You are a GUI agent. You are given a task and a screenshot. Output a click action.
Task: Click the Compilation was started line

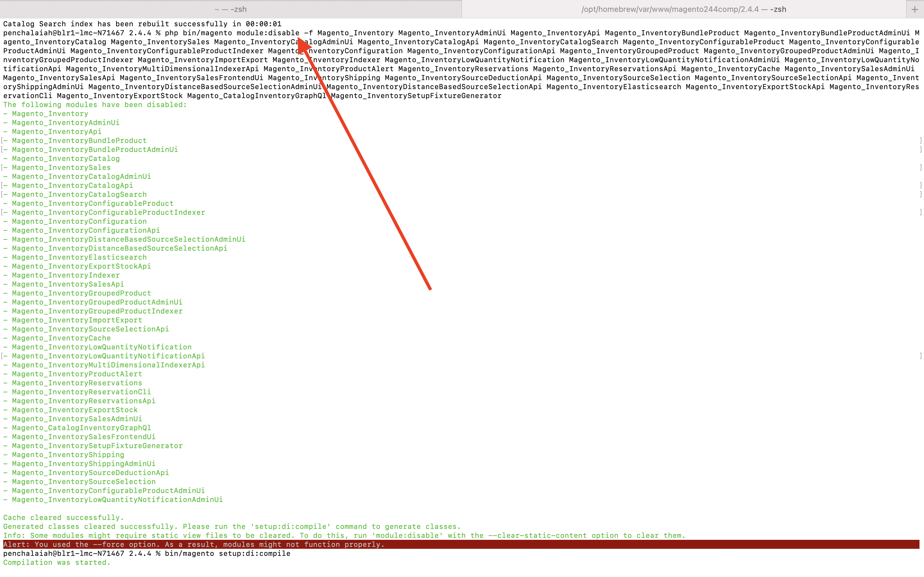pos(56,563)
